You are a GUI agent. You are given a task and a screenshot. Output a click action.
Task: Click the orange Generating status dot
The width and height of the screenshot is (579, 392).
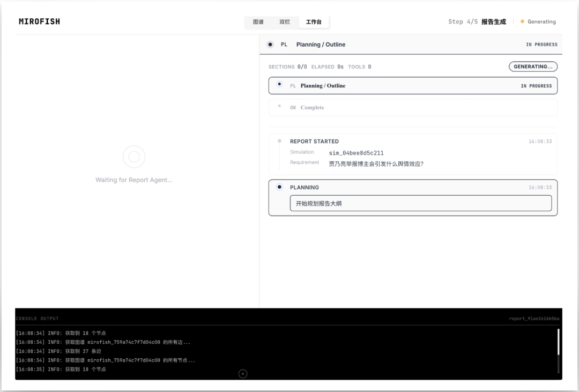tap(522, 22)
